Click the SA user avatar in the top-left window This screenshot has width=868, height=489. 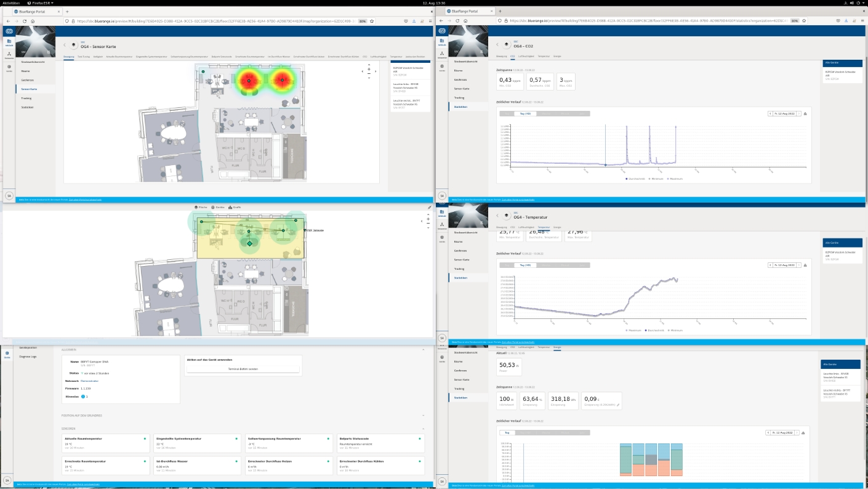pos(9,195)
